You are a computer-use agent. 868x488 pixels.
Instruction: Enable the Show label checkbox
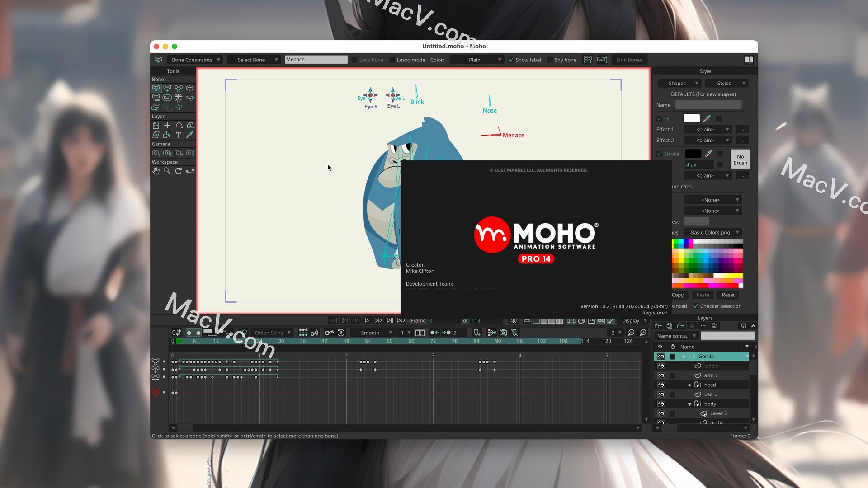click(x=511, y=59)
